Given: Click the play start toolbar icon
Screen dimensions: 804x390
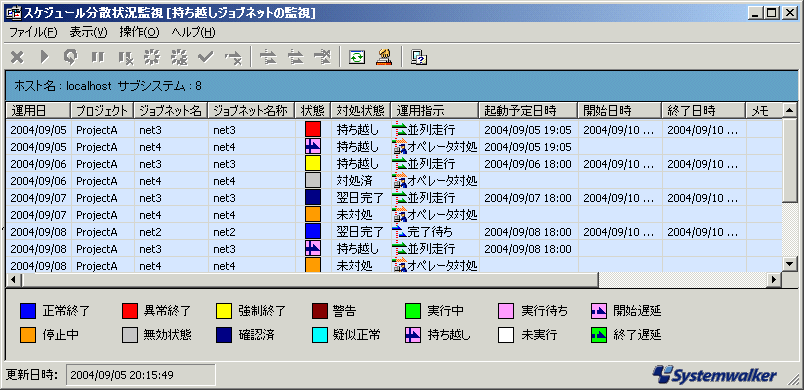Looking at the screenshot, I should (x=44, y=57).
